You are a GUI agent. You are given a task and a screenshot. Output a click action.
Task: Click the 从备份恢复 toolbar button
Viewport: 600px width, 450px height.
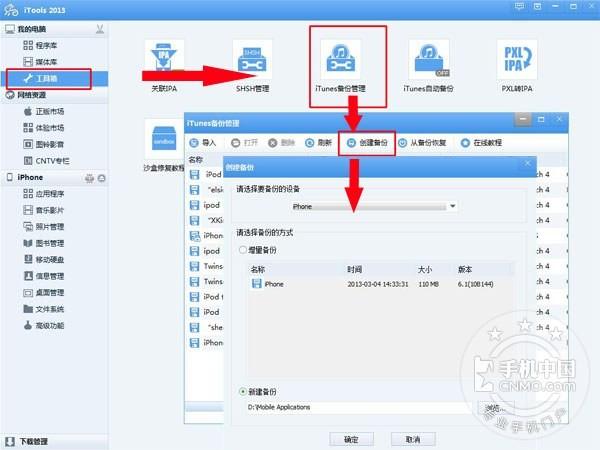[422, 143]
